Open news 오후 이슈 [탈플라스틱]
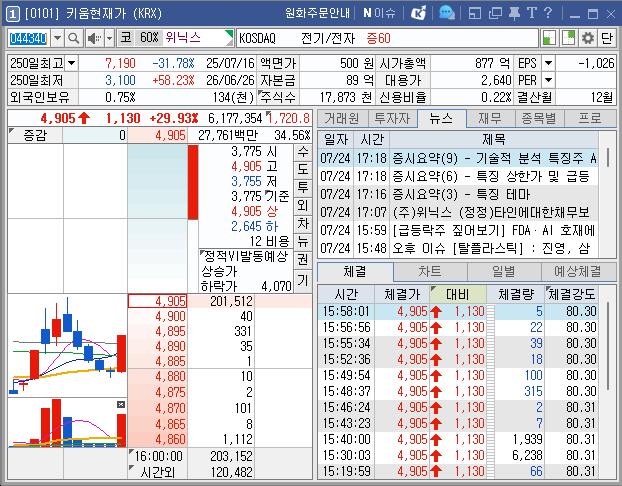622x486 pixels. coord(458,249)
